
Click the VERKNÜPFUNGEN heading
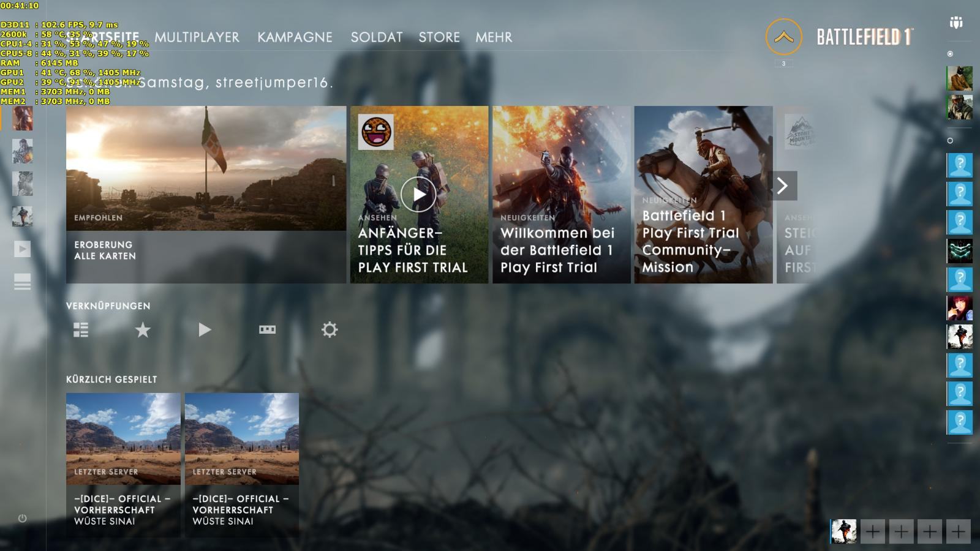point(108,305)
